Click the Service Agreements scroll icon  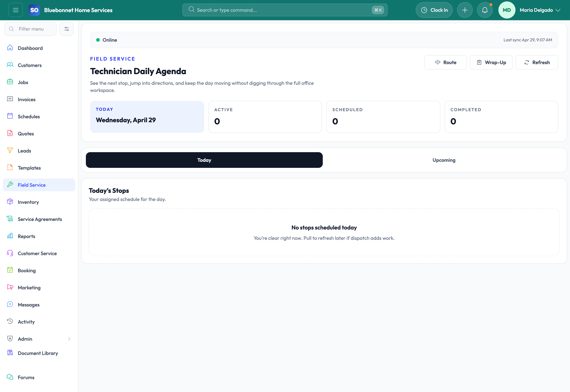point(10,219)
